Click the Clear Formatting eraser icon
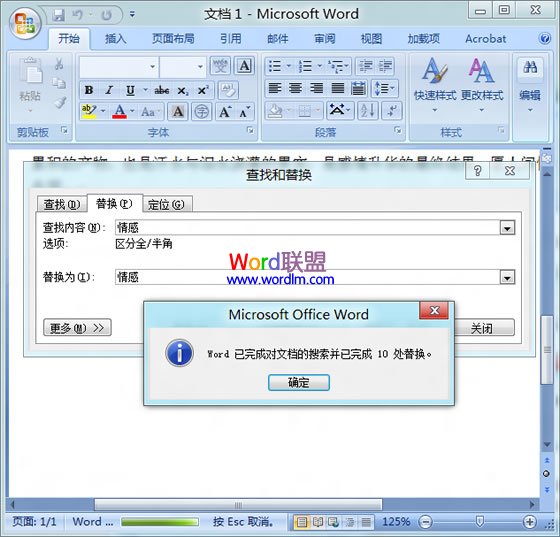This screenshot has width=560, height=537. tap(228, 90)
